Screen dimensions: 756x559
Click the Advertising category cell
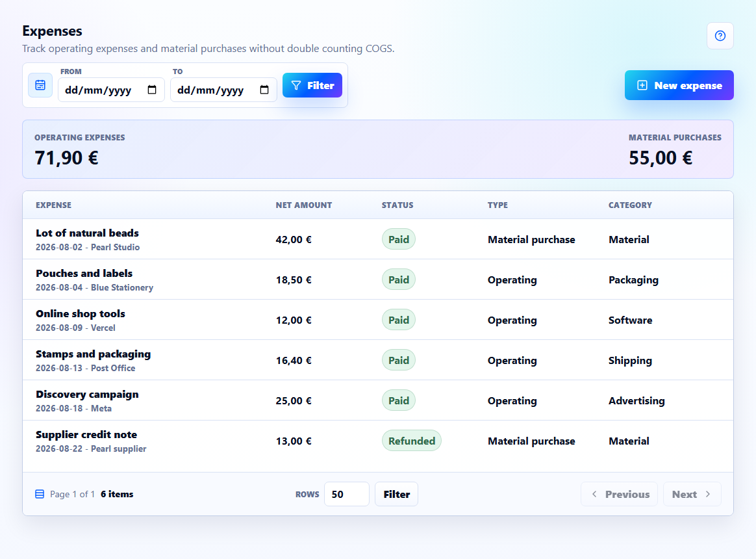[636, 400]
